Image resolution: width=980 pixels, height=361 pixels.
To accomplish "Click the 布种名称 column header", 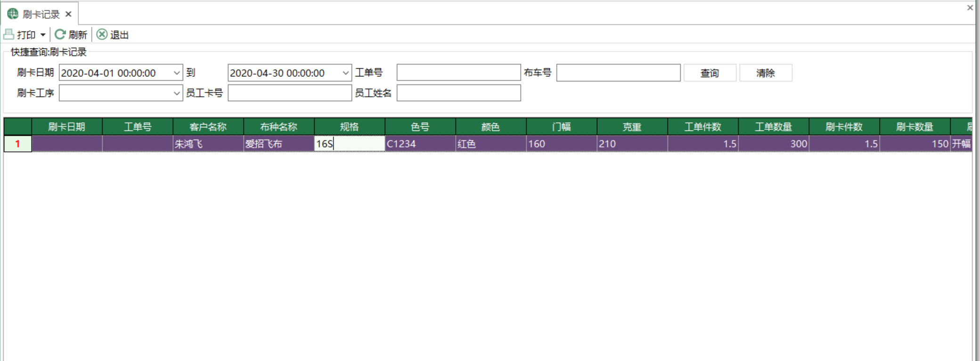I will (279, 127).
